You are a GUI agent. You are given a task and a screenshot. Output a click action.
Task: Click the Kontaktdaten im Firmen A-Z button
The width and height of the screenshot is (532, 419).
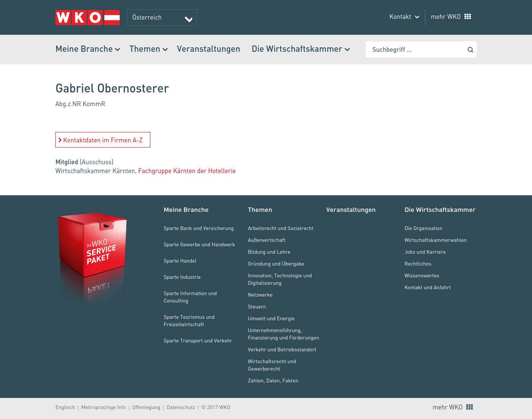[103, 140]
